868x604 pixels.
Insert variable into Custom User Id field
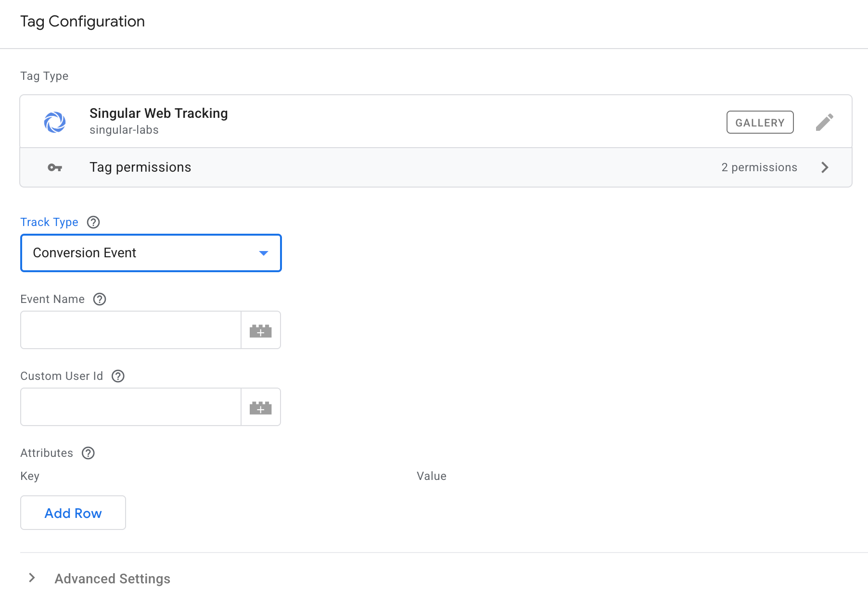261,407
